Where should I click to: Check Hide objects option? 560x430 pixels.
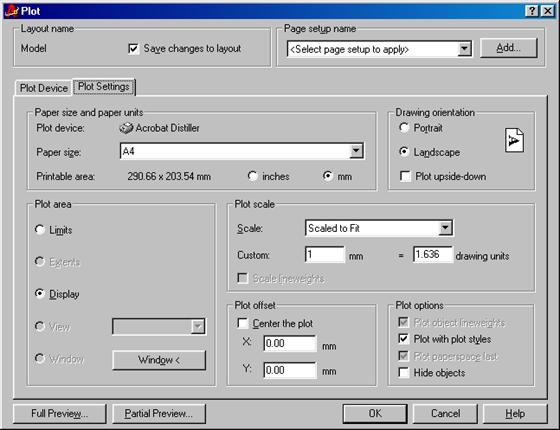click(x=404, y=372)
